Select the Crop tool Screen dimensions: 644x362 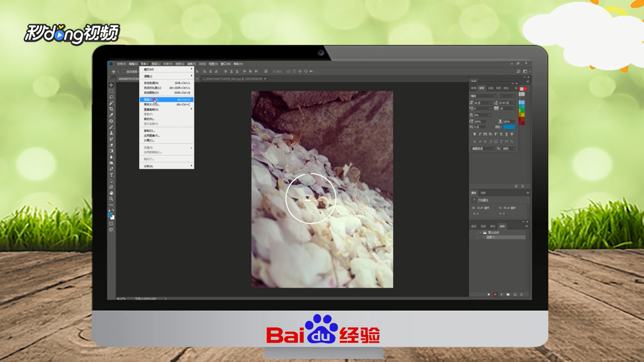(x=111, y=109)
